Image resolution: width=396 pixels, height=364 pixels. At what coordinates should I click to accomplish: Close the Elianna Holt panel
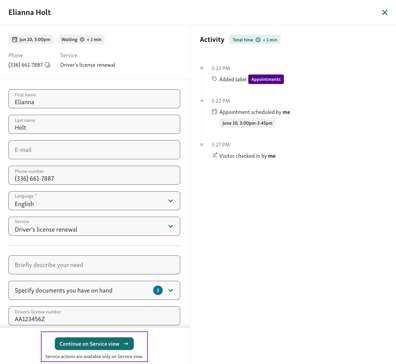pyautogui.click(x=384, y=12)
